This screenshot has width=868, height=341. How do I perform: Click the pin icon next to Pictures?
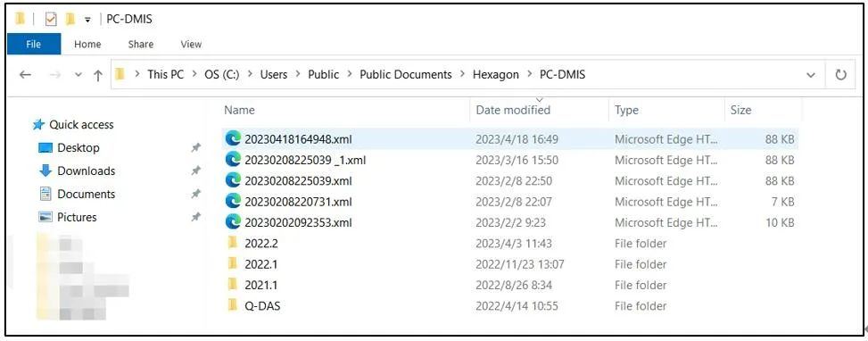pos(195,217)
